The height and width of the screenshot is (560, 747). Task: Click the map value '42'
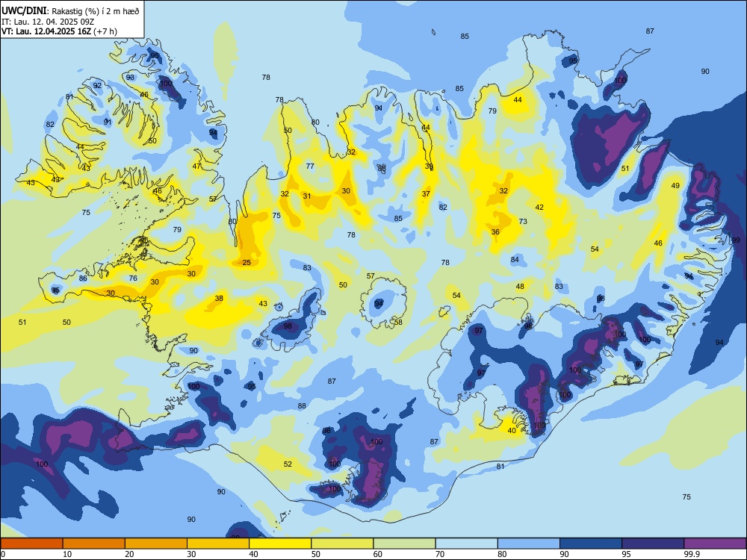tap(539, 207)
